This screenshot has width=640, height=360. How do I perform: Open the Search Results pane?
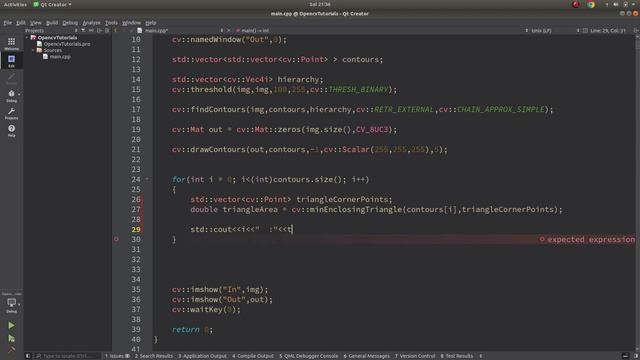pyautogui.click(x=154, y=356)
